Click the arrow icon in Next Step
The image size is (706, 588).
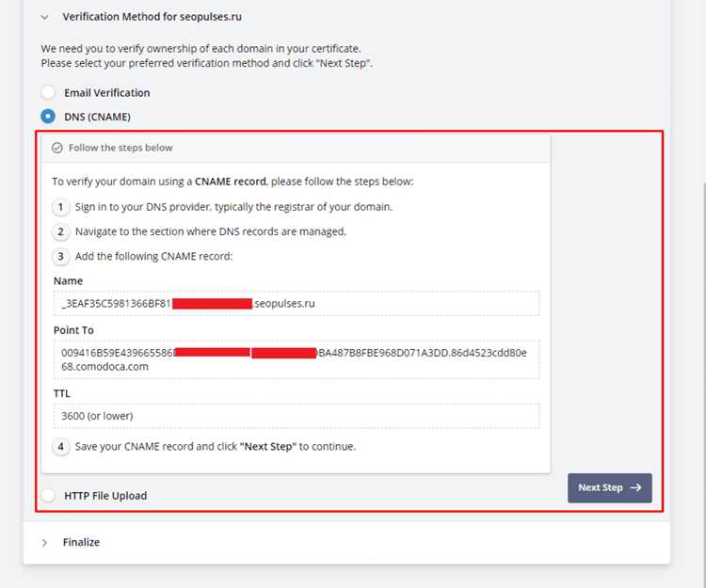pos(635,487)
